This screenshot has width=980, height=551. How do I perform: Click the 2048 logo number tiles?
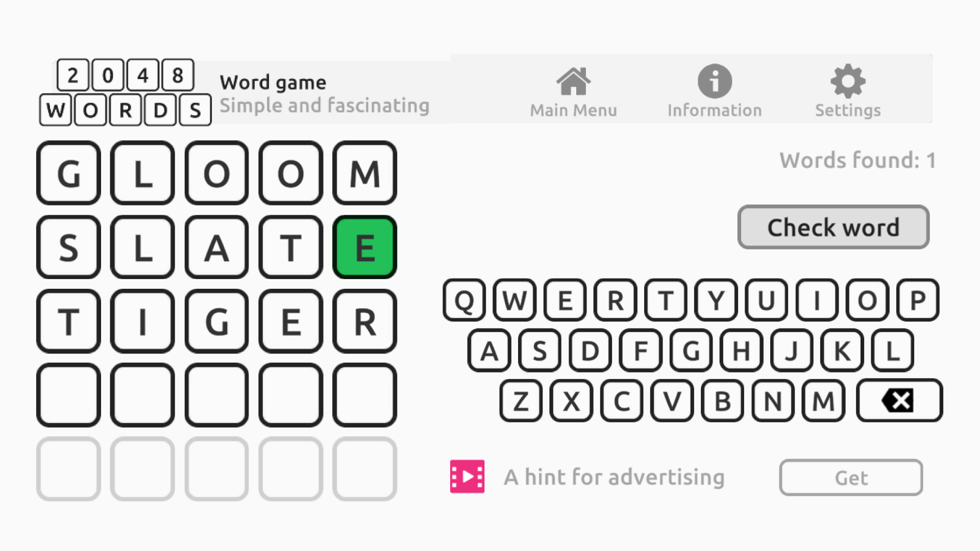[x=125, y=74]
